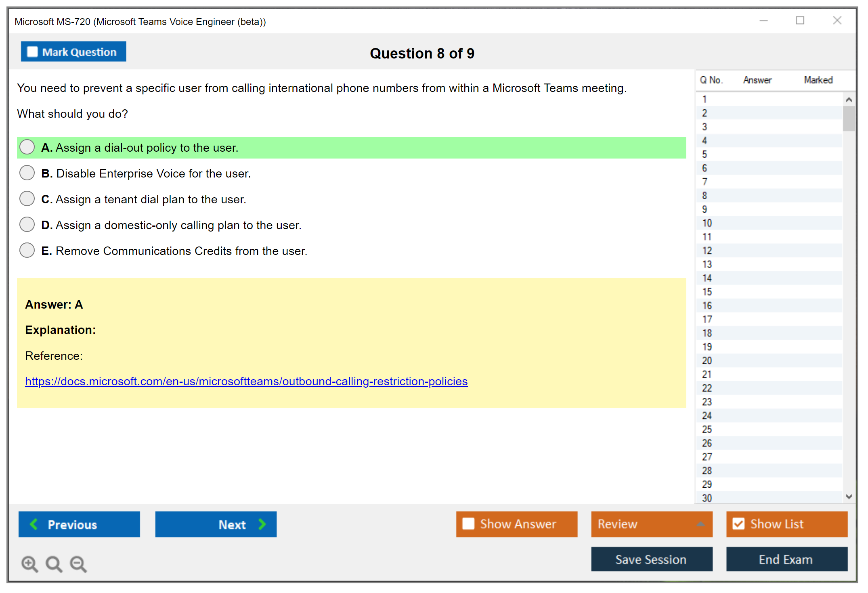Enable the Show Answer checkbox
Screen dimensions: 868x593
pos(468,524)
